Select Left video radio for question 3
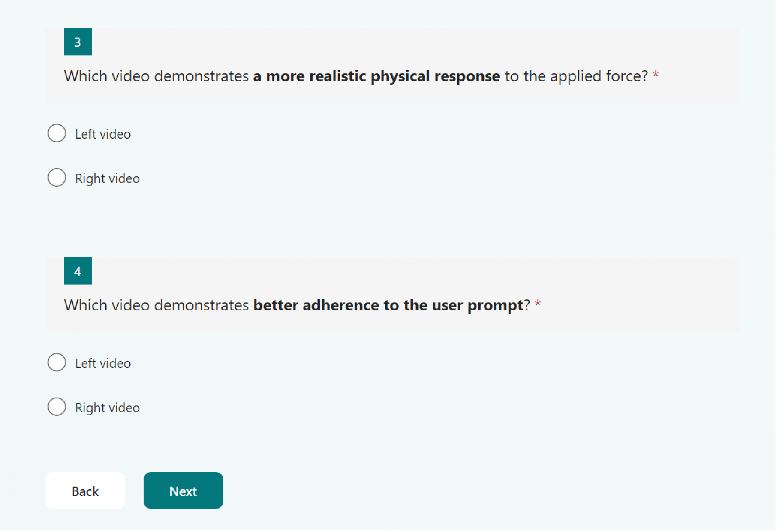The height and width of the screenshot is (532, 776). [x=57, y=133]
